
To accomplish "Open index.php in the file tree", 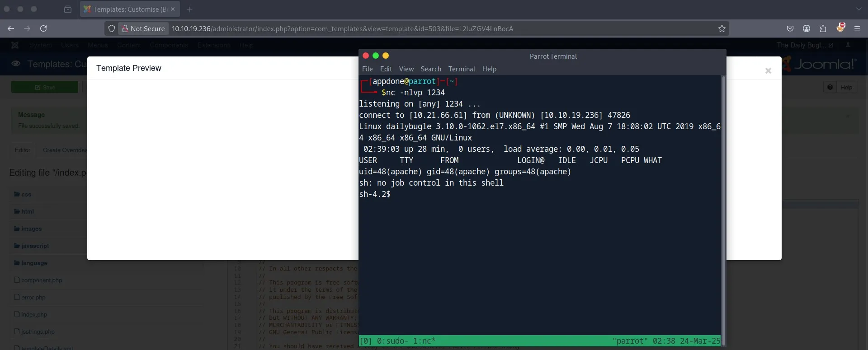I will tap(30, 314).
